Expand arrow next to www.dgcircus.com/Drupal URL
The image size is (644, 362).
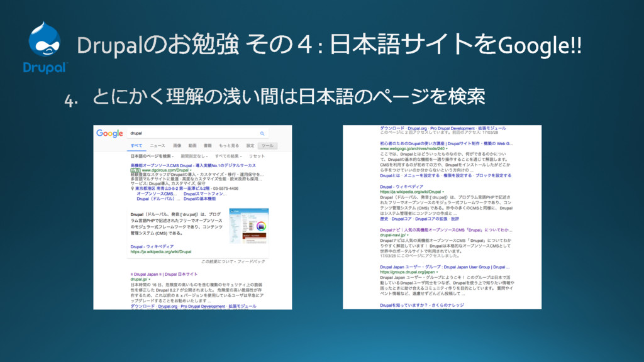191,170
